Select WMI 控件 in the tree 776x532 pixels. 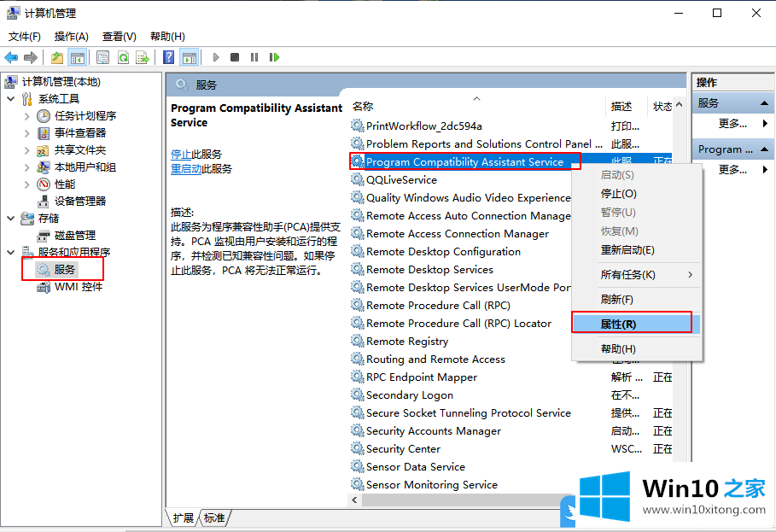pyautogui.click(x=79, y=287)
